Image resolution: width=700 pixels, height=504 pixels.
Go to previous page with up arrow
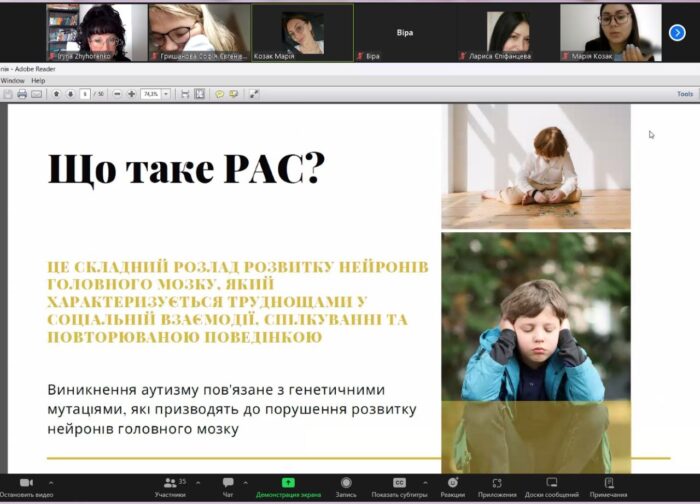[57, 94]
